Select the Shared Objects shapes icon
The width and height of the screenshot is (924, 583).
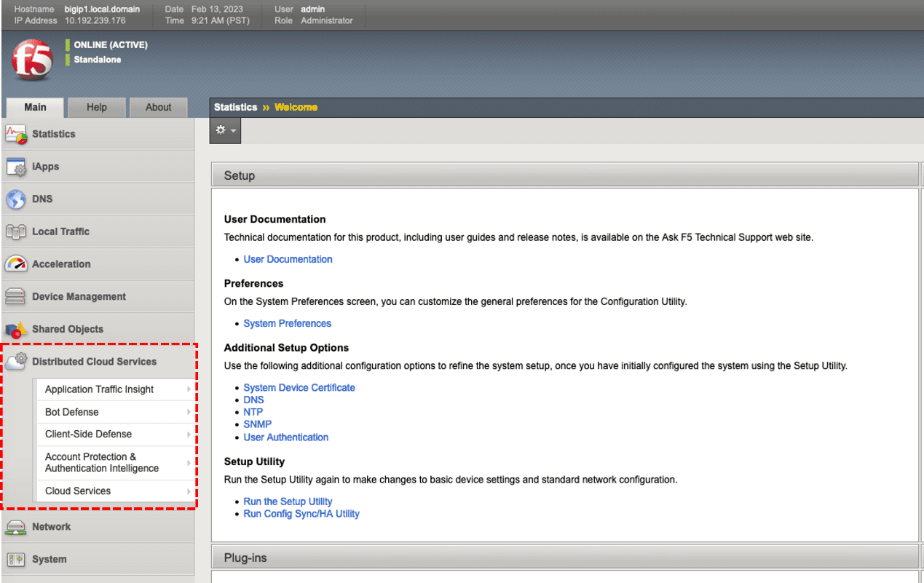(16, 330)
